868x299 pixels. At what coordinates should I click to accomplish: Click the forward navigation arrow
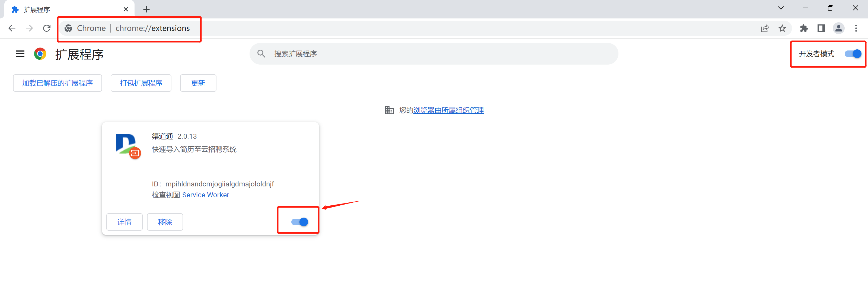29,28
